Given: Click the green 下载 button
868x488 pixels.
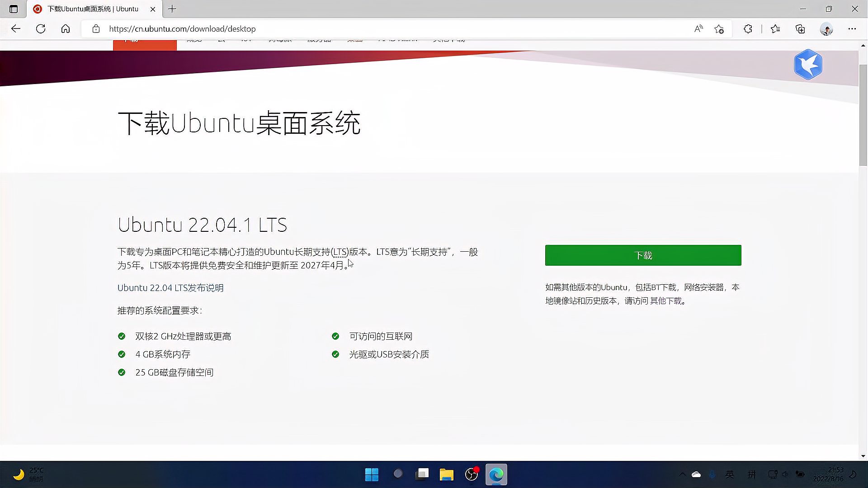Looking at the screenshot, I should click(x=642, y=255).
